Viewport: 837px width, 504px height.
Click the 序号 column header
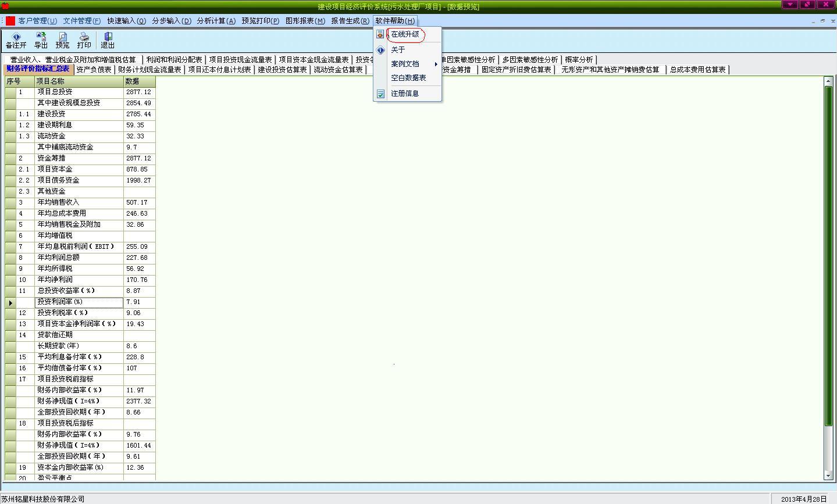point(20,81)
